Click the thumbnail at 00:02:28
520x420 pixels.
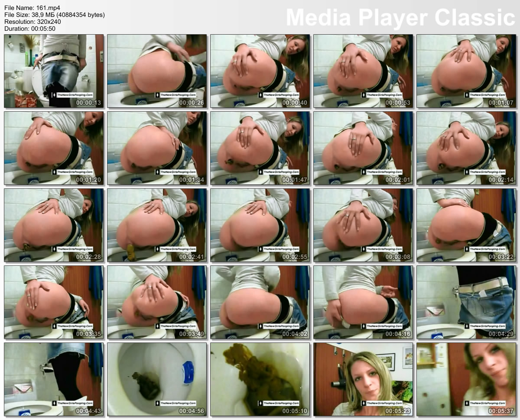click(x=54, y=225)
